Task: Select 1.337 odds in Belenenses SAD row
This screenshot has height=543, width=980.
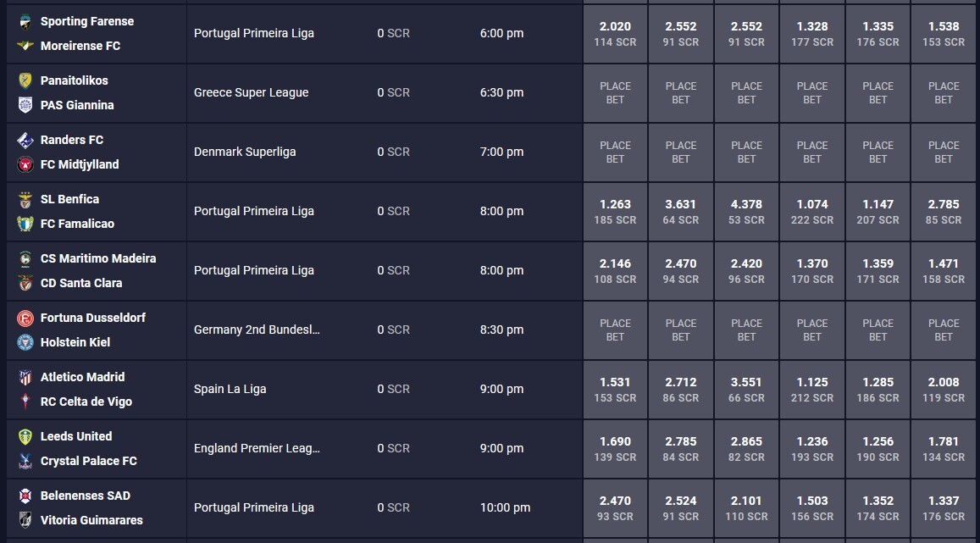Action: [x=943, y=508]
